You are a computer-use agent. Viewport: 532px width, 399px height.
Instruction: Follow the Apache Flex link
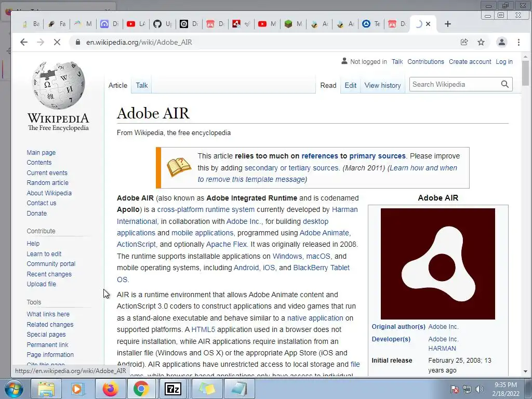pos(227,244)
